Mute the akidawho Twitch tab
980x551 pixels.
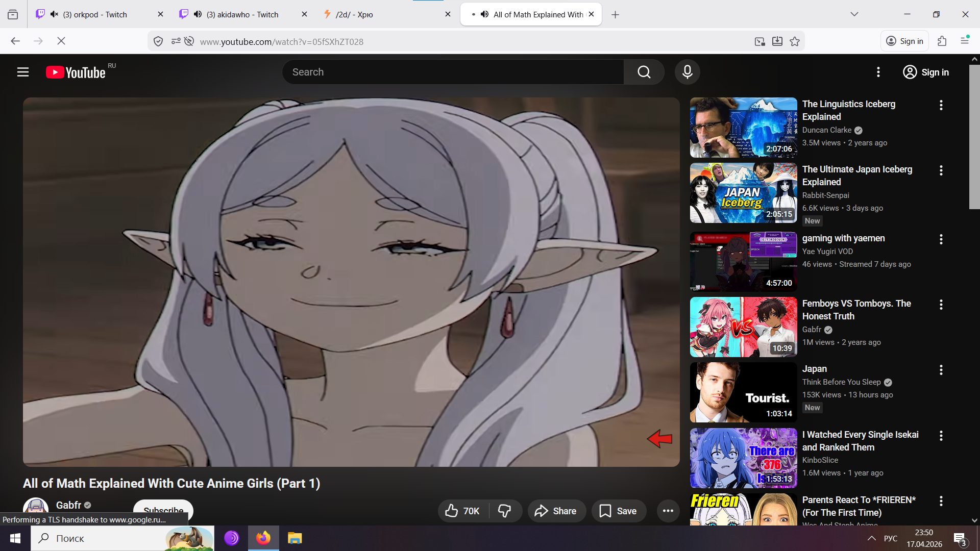pyautogui.click(x=198, y=14)
